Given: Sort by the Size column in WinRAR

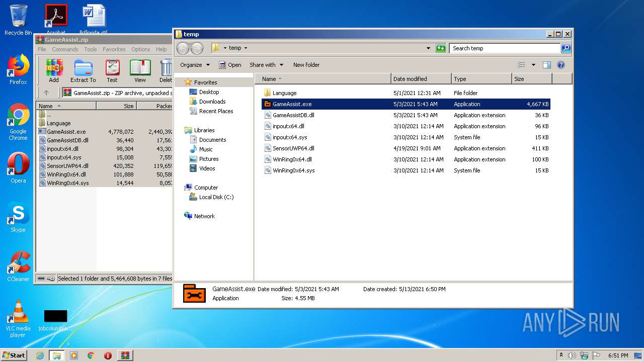Looking at the screenshot, I should tap(116, 106).
